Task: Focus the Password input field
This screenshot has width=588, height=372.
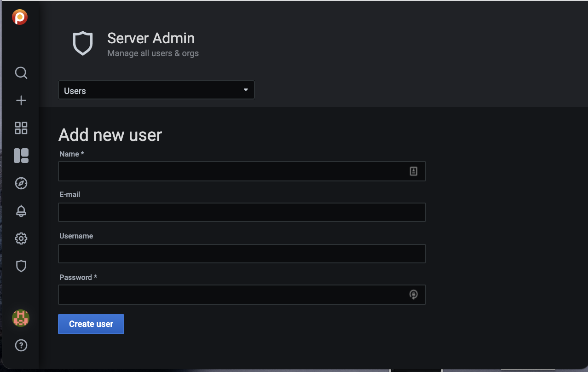Action: point(230,295)
